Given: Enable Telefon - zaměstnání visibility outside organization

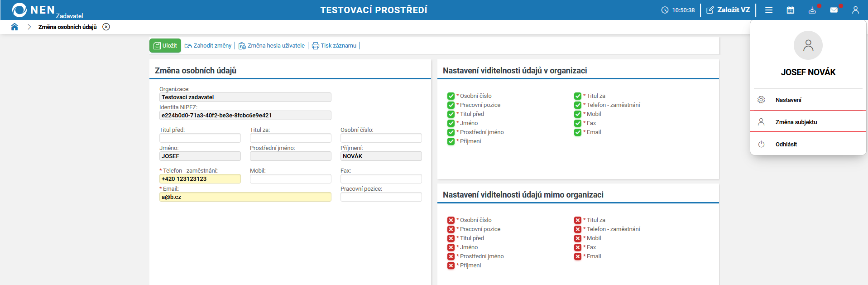Looking at the screenshot, I should 578,229.
